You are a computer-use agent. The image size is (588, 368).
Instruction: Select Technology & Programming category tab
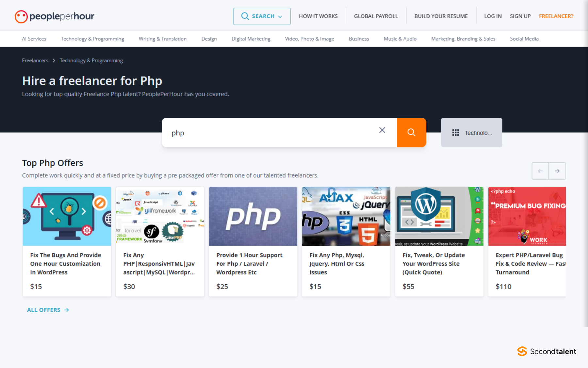coord(92,39)
